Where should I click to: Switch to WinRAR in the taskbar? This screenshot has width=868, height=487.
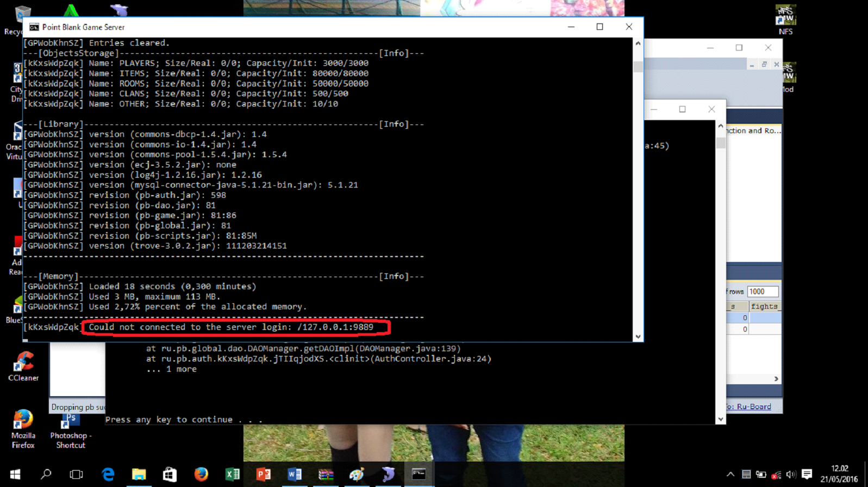click(x=326, y=474)
